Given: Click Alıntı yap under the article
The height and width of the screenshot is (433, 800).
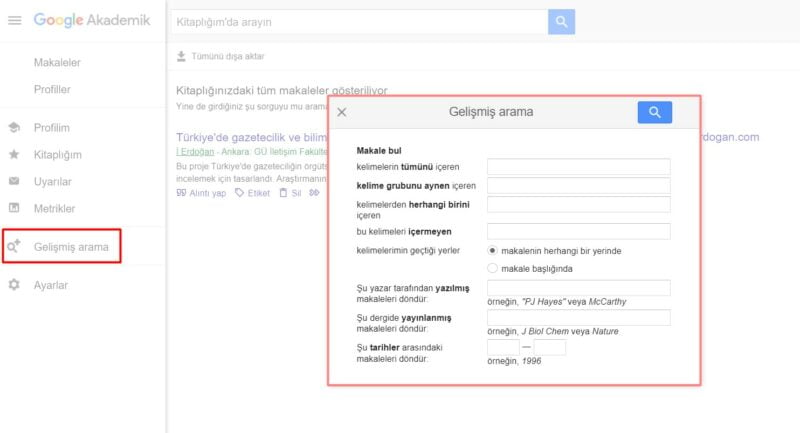Looking at the screenshot, I should pyautogui.click(x=201, y=193).
